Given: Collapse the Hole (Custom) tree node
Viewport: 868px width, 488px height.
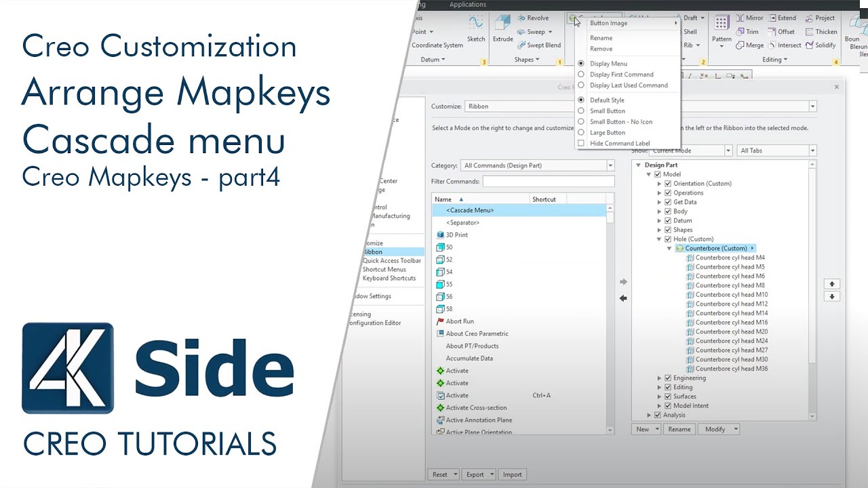Looking at the screenshot, I should coord(659,239).
